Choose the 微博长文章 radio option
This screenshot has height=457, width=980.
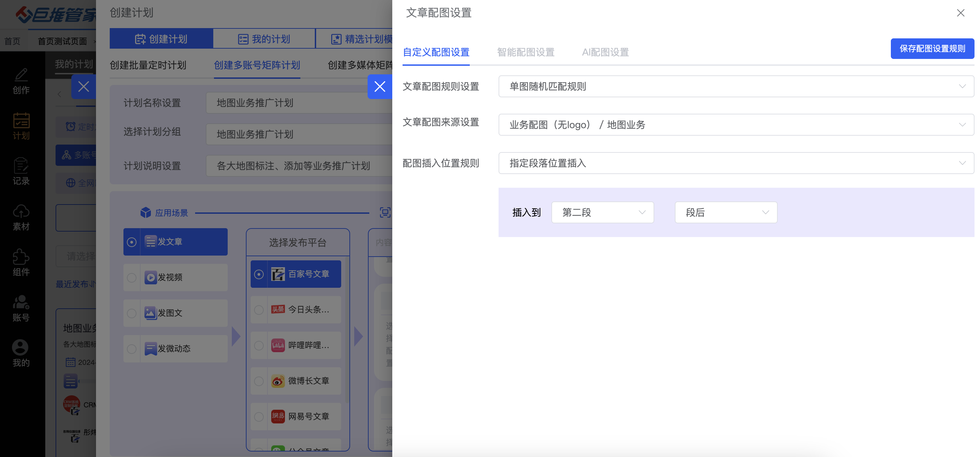click(x=259, y=381)
